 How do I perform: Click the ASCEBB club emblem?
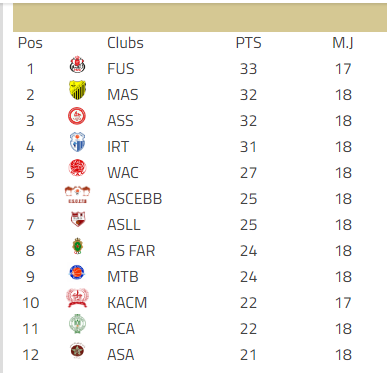coord(77,195)
